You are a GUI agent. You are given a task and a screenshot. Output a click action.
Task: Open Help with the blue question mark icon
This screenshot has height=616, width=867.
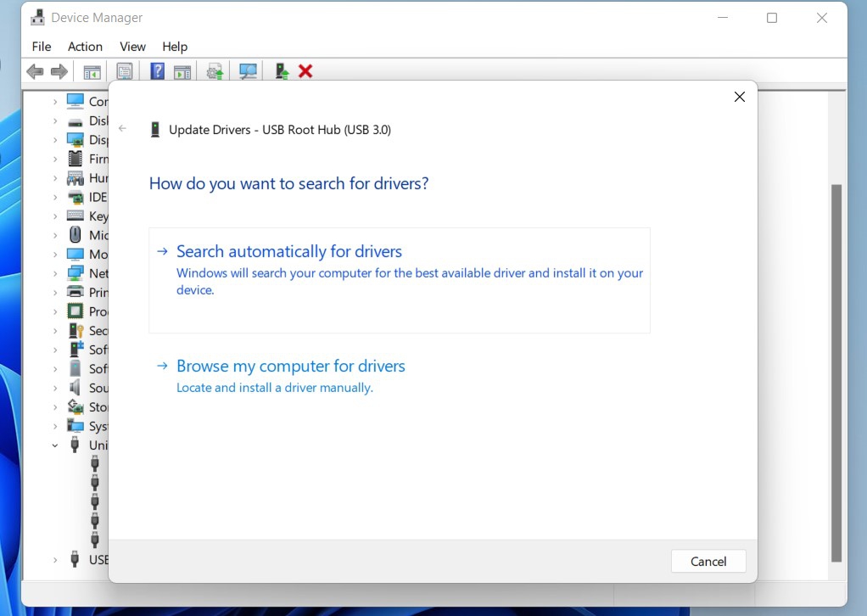click(x=158, y=71)
